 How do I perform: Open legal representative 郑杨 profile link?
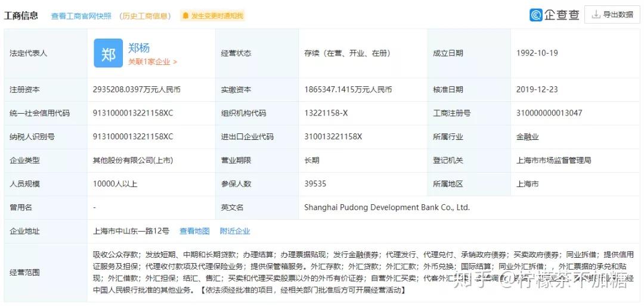tap(139, 48)
